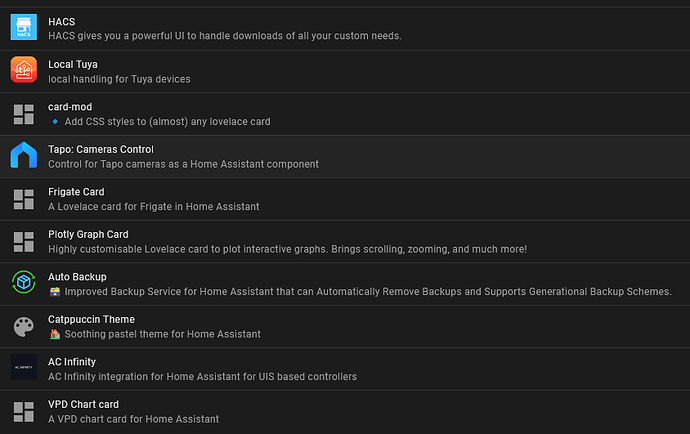Click 'Add CSS styles to (almost) any lovelace card'
Image resolution: width=690 pixels, height=434 pixels.
(167, 121)
